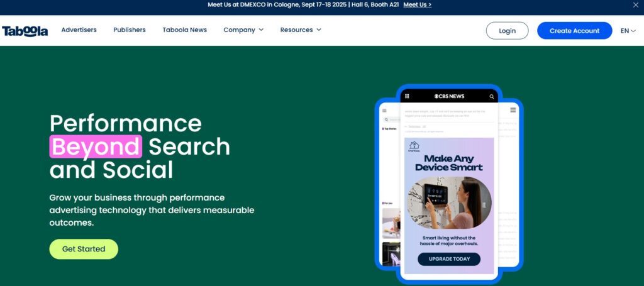Expand the Company dropdown menu
The width and height of the screenshot is (644, 286).
[243, 30]
